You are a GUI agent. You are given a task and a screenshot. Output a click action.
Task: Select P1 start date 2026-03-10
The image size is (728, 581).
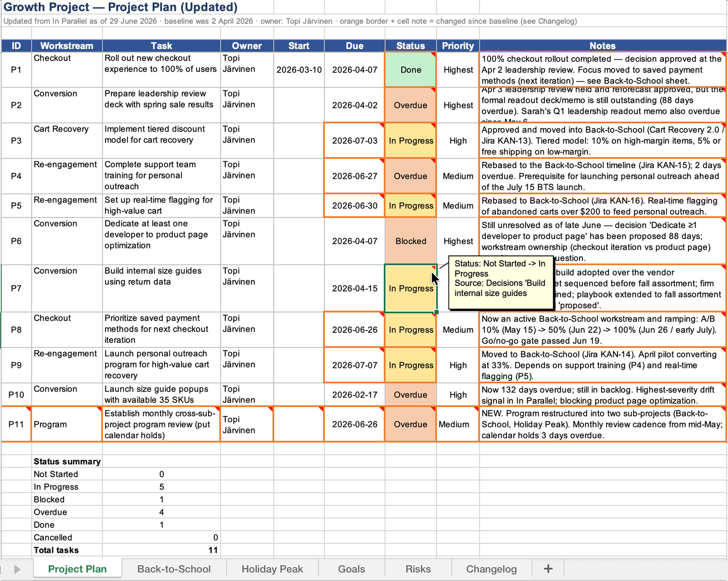click(x=299, y=70)
